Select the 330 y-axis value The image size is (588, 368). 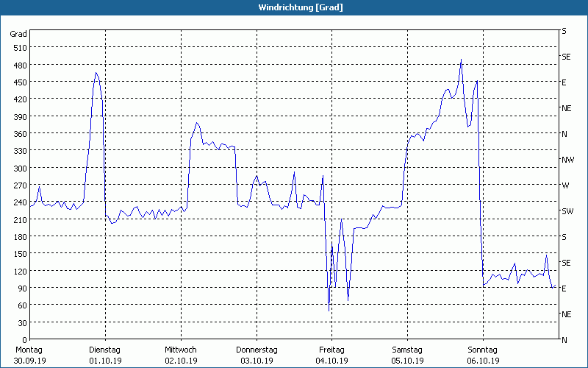click(x=21, y=151)
